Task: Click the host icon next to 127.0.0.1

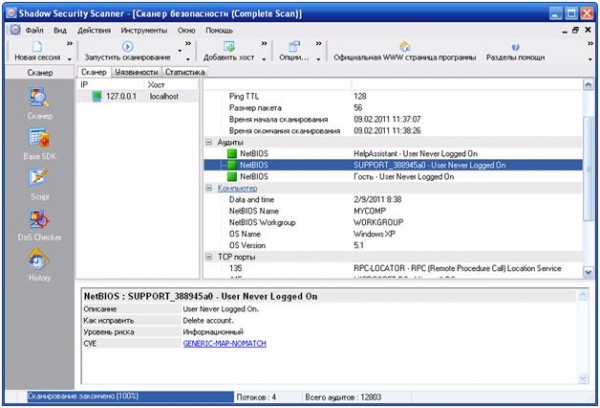Action: pyautogui.click(x=97, y=96)
